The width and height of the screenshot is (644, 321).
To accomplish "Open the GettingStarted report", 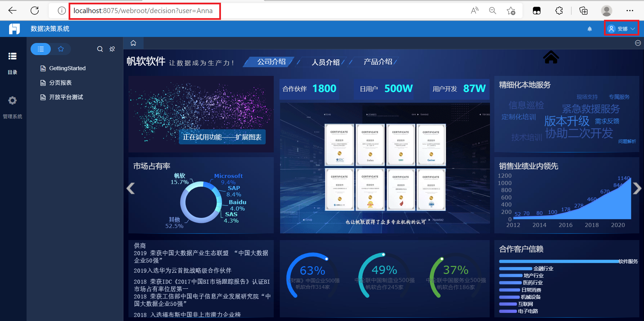I will (x=63, y=68).
